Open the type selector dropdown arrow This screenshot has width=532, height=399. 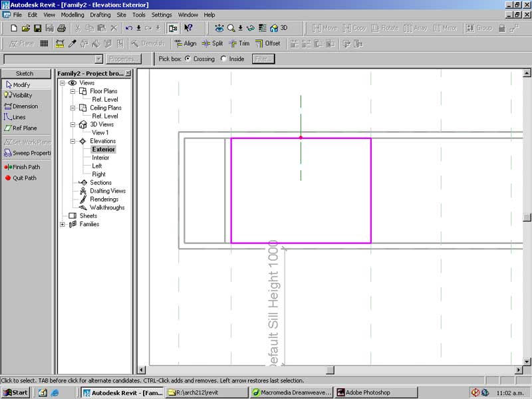pyautogui.click(x=98, y=59)
